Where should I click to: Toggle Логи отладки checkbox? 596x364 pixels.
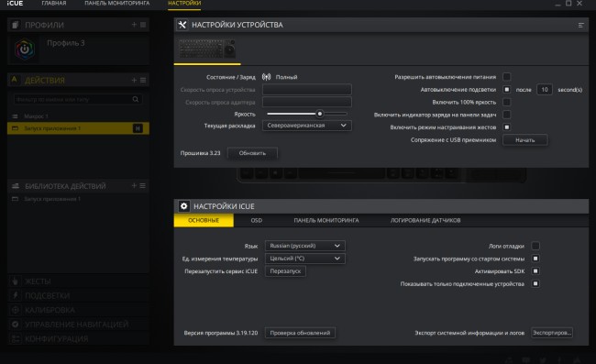(535, 246)
